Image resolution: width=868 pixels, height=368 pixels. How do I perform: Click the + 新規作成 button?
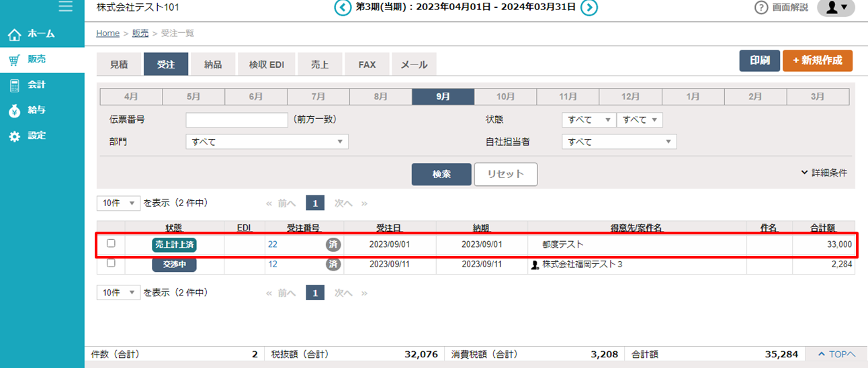tap(817, 60)
